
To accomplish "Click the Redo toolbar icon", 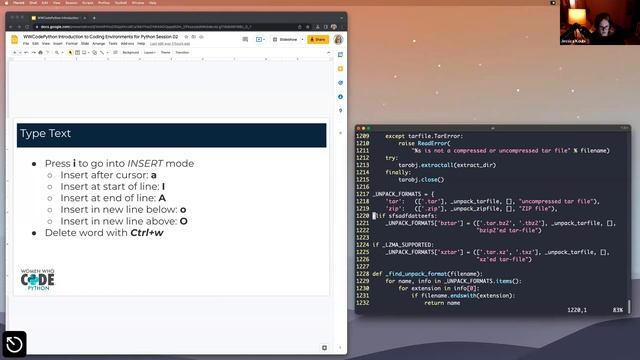I will (x=33, y=53).
